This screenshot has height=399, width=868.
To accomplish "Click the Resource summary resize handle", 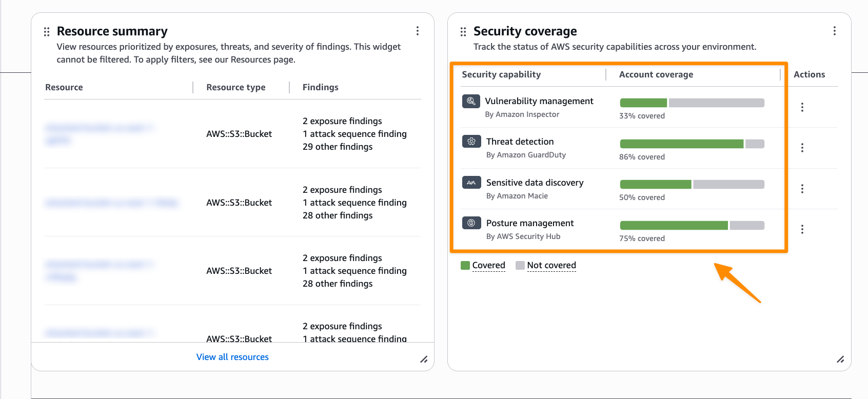I will pyautogui.click(x=424, y=360).
